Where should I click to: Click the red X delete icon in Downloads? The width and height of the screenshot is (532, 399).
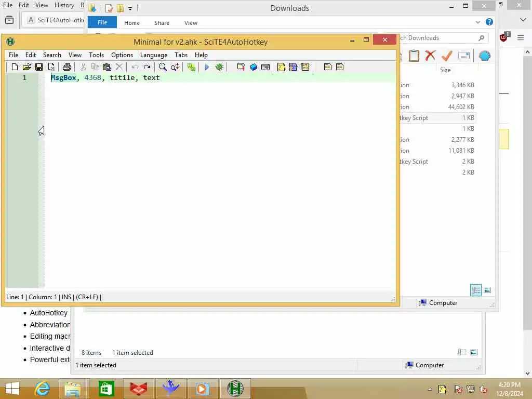[430, 56]
